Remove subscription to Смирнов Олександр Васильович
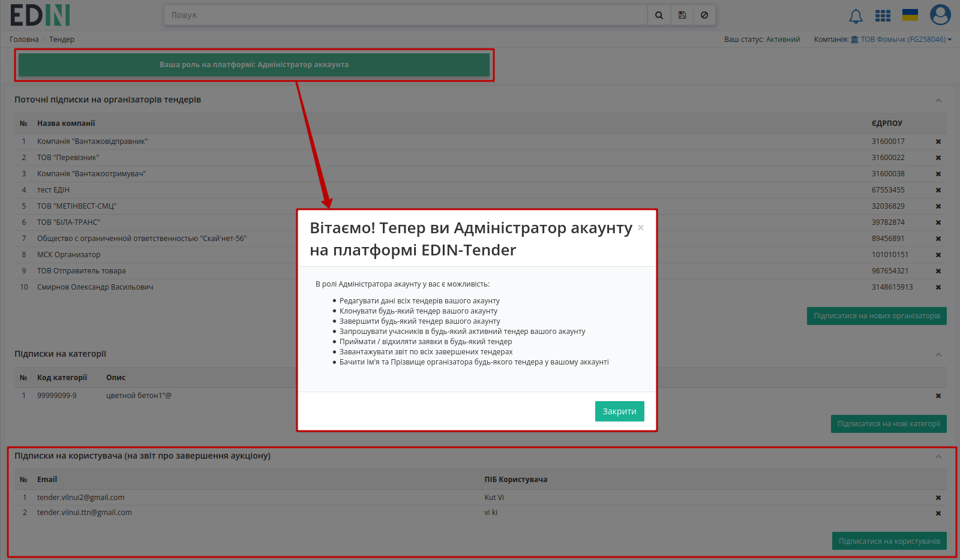Image resolution: width=960 pixels, height=560 pixels. [x=938, y=288]
